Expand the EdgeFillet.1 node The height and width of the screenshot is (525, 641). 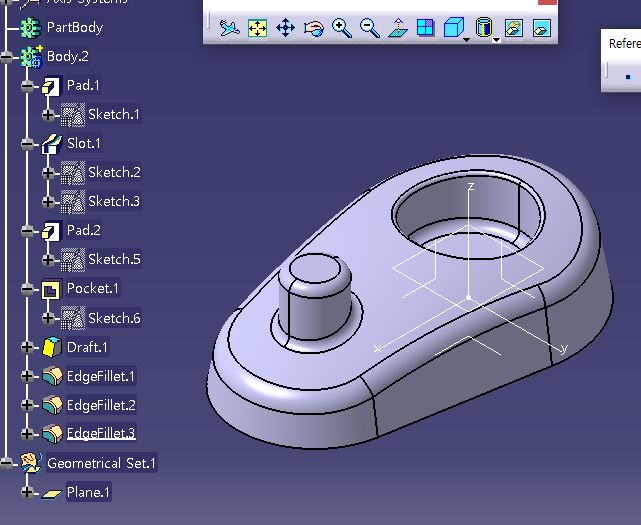[x=27, y=376]
